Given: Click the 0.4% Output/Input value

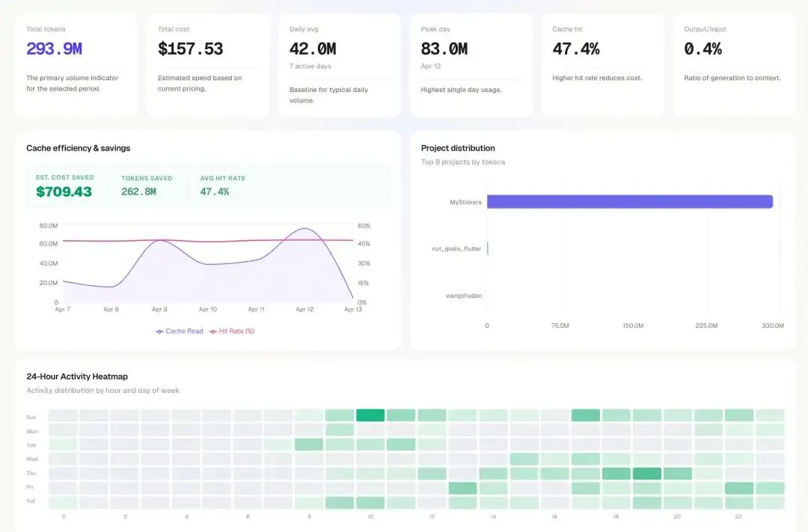Looking at the screenshot, I should click(x=703, y=49).
